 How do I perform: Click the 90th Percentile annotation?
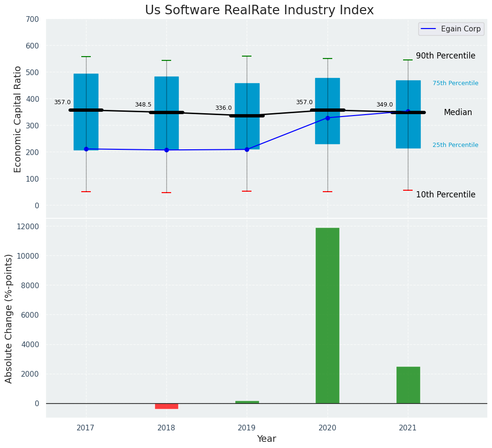pos(445,56)
